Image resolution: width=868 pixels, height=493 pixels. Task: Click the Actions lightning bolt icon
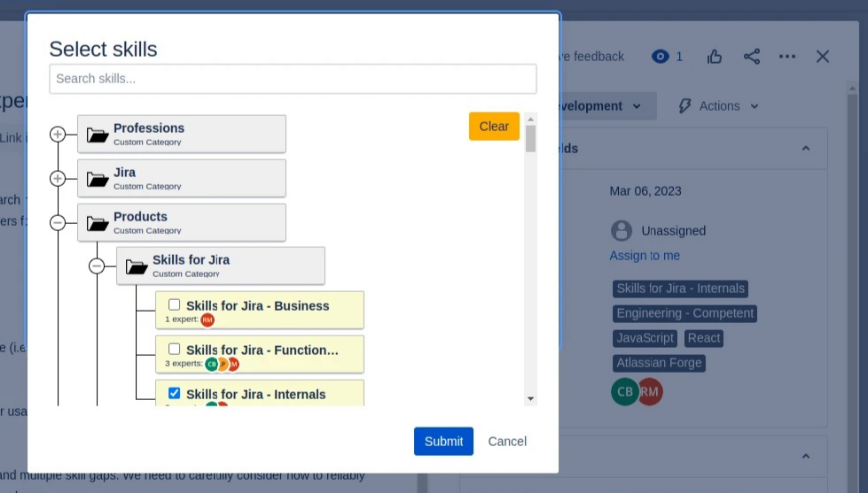coord(685,106)
